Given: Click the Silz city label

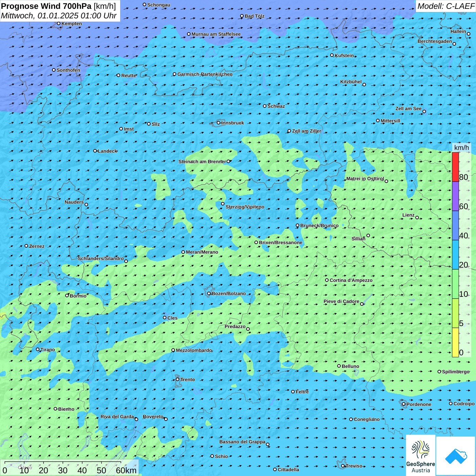Looking at the screenshot, I should coord(156,124).
